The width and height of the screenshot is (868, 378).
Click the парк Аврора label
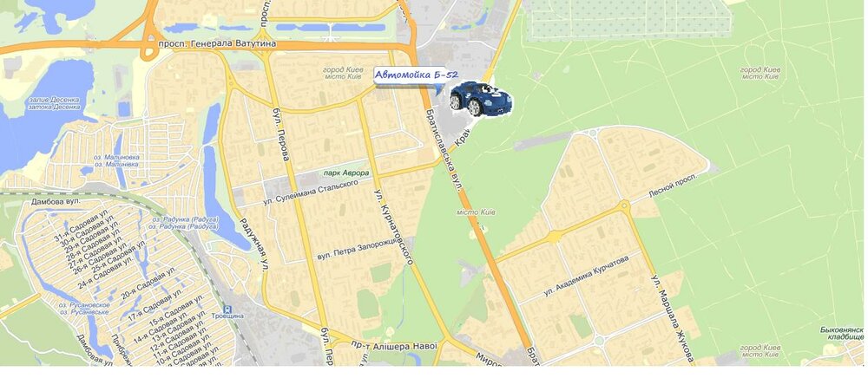point(346,173)
